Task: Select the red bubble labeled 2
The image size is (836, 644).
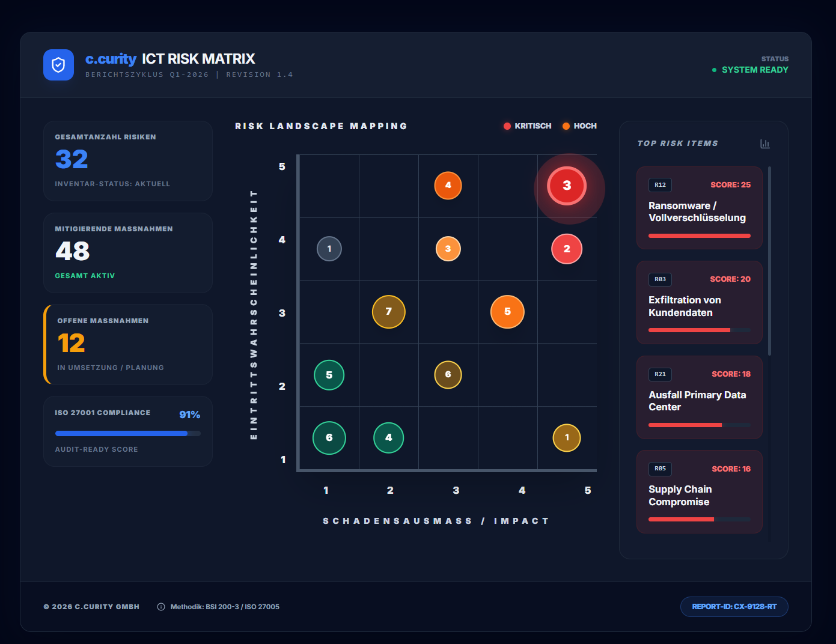Action: coord(567,249)
